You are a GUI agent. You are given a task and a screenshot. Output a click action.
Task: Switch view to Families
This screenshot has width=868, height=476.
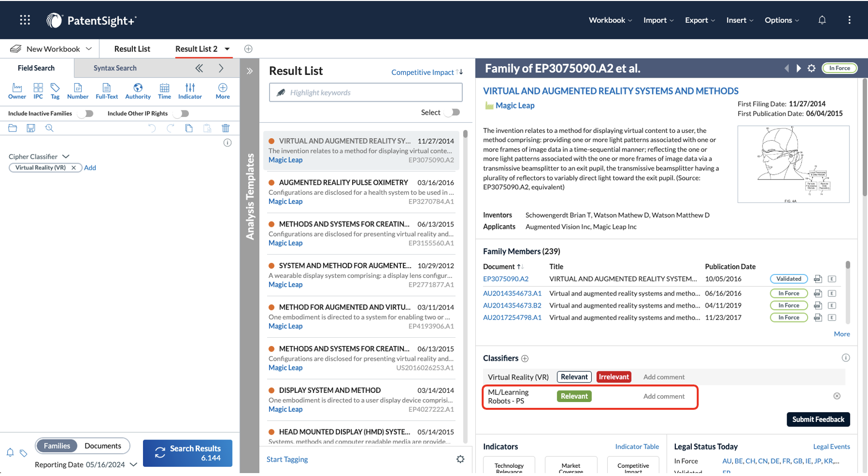coord(57,446)
